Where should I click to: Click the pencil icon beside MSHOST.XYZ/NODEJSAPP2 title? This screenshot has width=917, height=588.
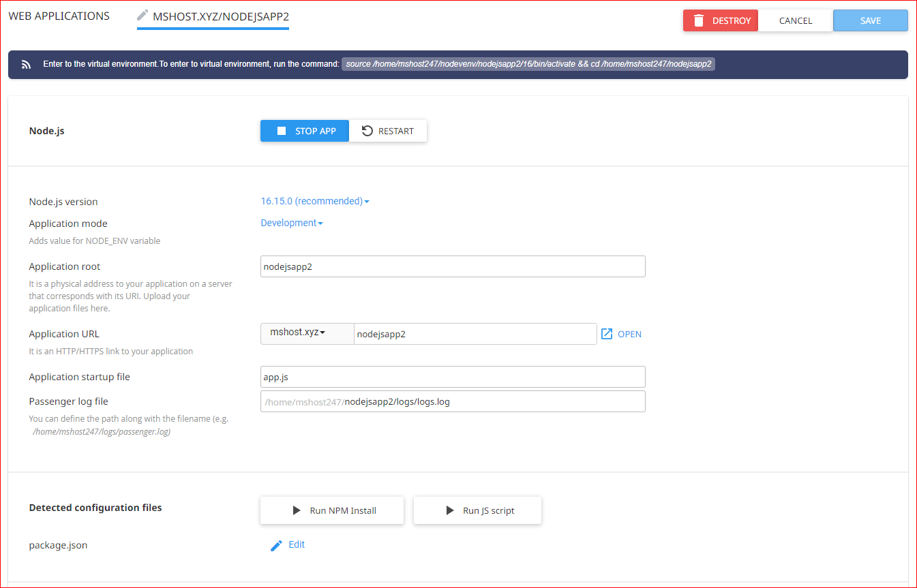[x=142, y=15]
